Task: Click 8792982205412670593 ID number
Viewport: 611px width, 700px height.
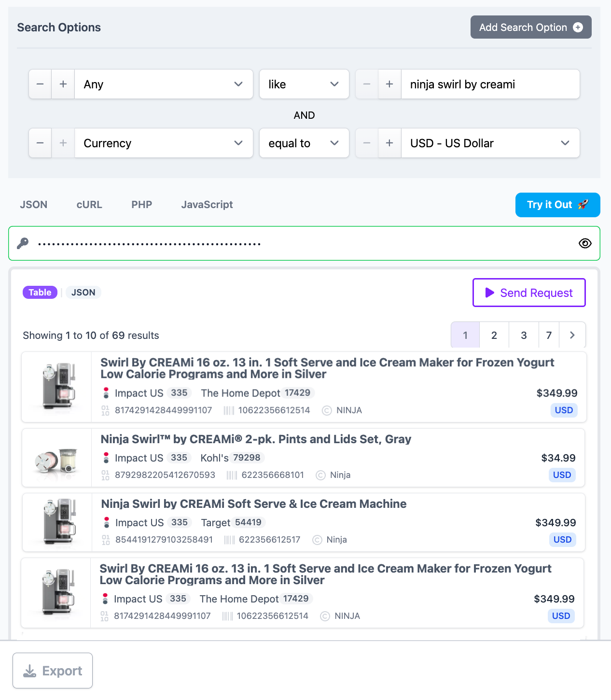Action: [165, 475]
